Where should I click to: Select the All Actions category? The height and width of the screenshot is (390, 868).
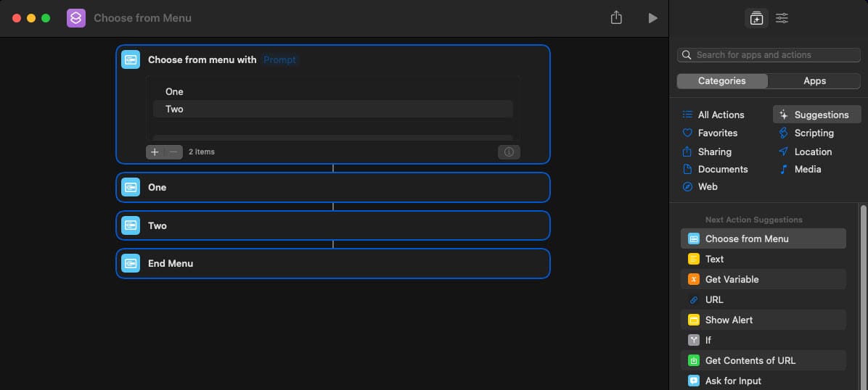coord(721,115)
